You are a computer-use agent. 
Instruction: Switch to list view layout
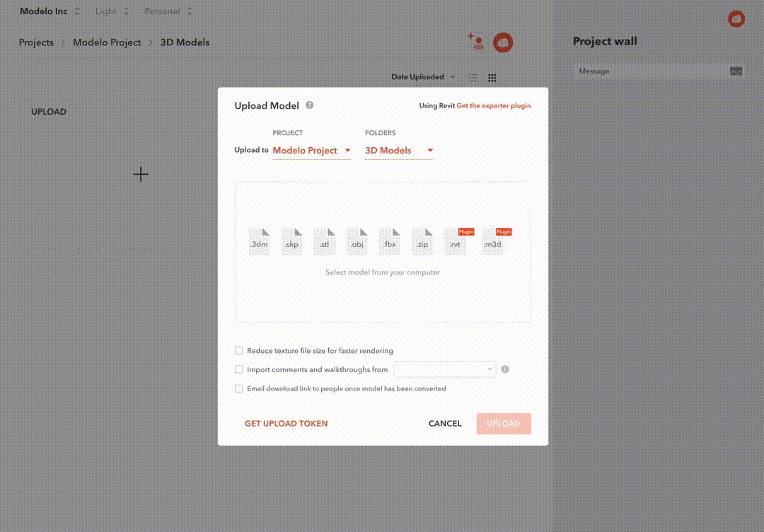tap(473, 78)
